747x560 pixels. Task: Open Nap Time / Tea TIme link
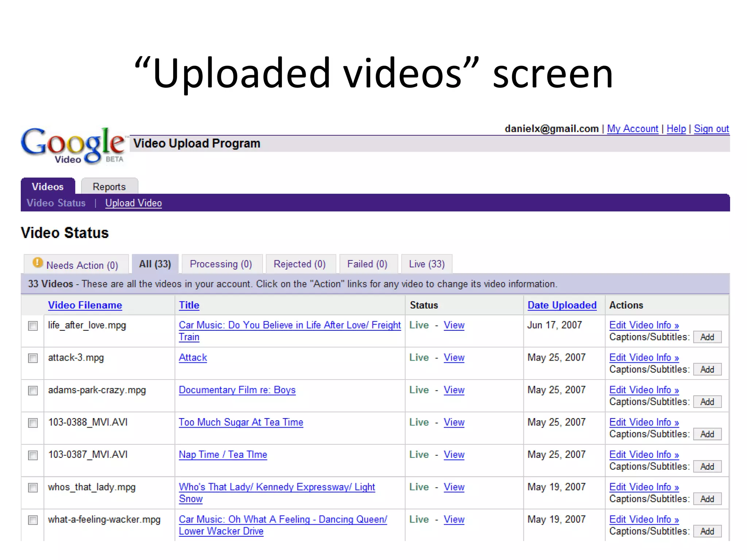(223, 455)
